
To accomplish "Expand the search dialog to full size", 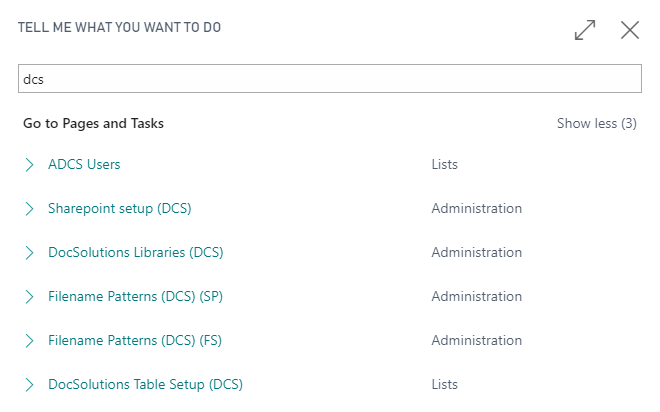I will 585,30.
